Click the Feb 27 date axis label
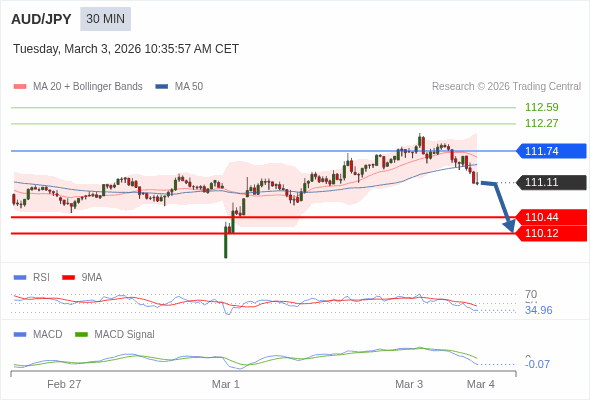Image resolution: width=590 pixels, height=400 pixels. pyautogui.click(x=64, y=384)
